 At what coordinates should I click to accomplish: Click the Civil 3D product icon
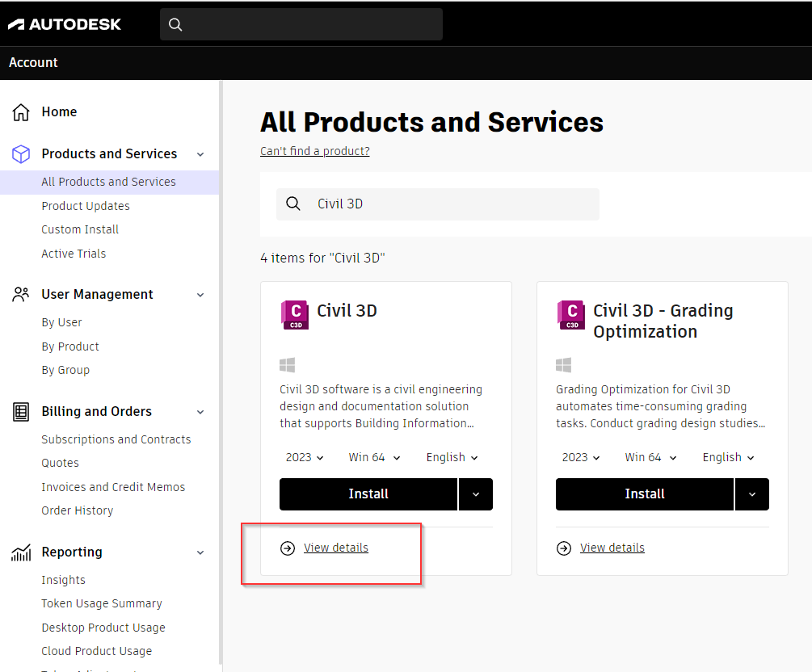click(x=295, y=315)
